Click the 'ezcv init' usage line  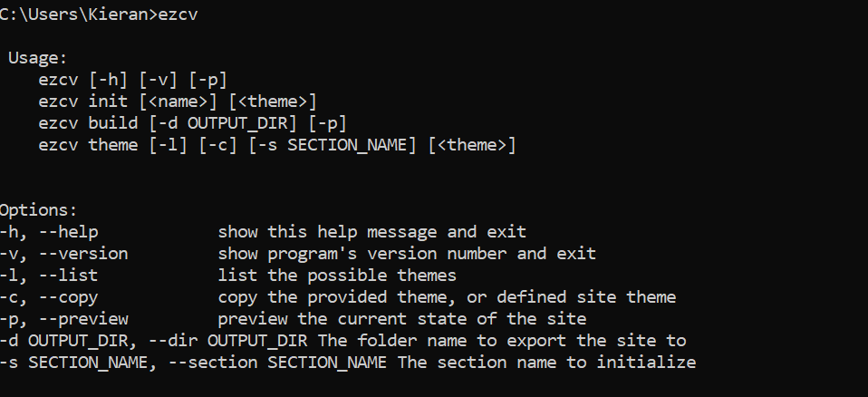coord(177,102)
